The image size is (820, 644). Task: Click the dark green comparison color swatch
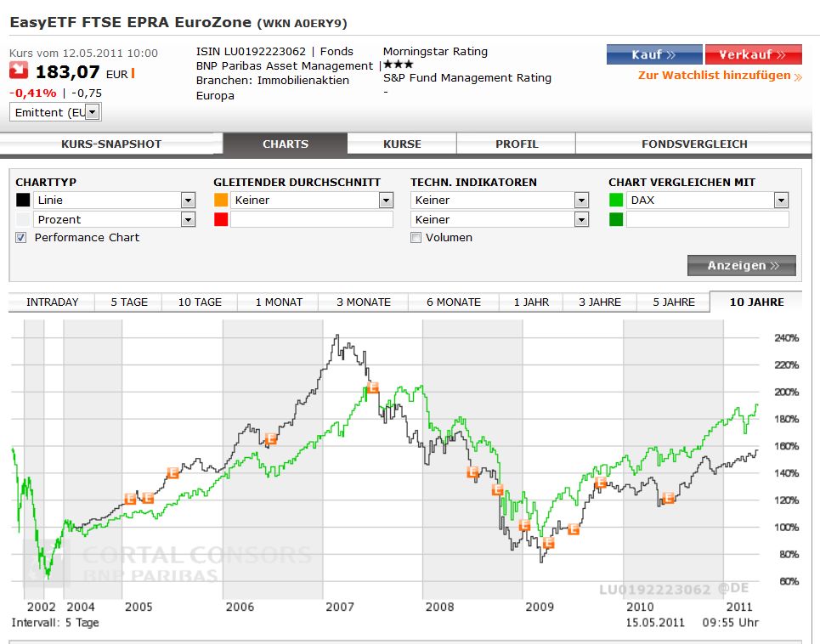616,219
